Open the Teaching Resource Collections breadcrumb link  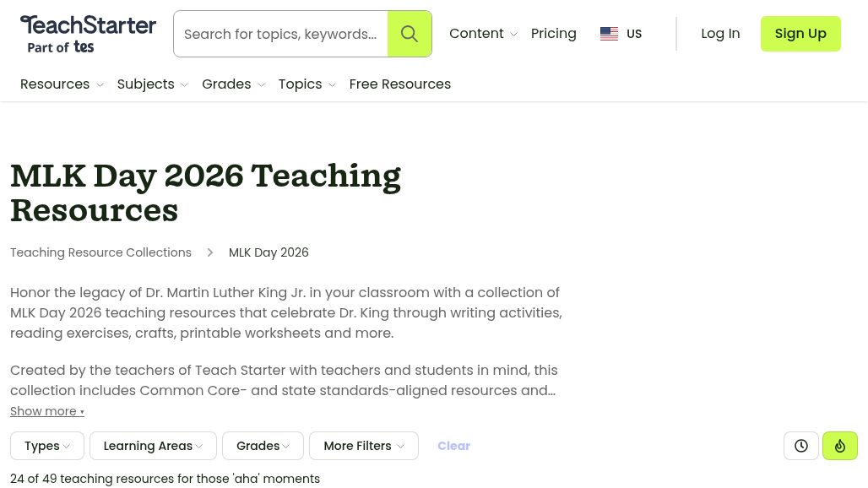(x=100, y=252)
